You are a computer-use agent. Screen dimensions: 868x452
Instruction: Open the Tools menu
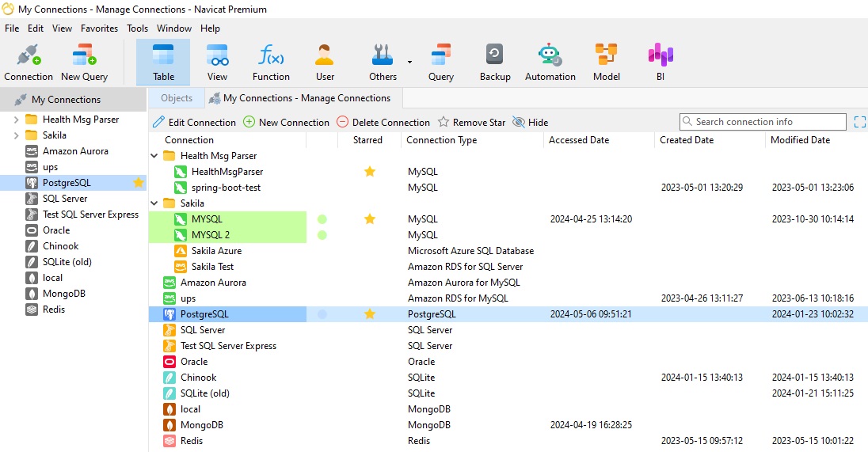click(x=137, y=28)
